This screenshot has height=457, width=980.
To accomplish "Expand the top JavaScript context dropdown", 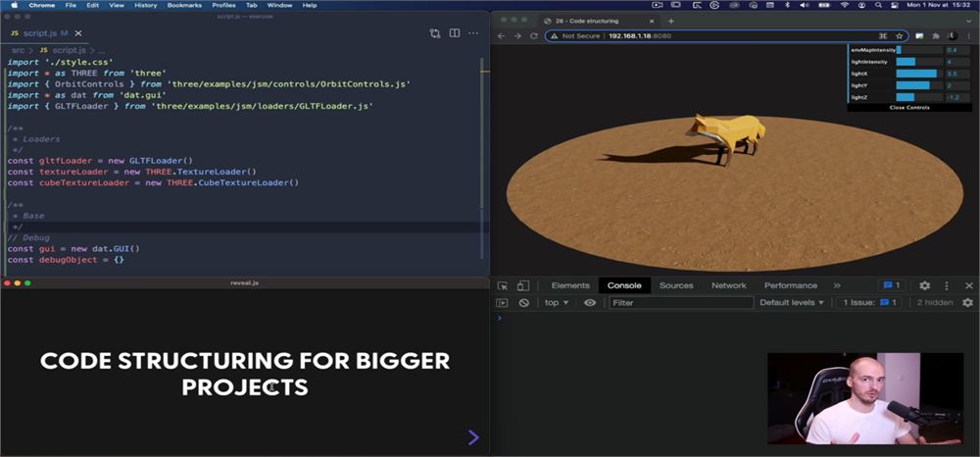I will coord(557,303).
